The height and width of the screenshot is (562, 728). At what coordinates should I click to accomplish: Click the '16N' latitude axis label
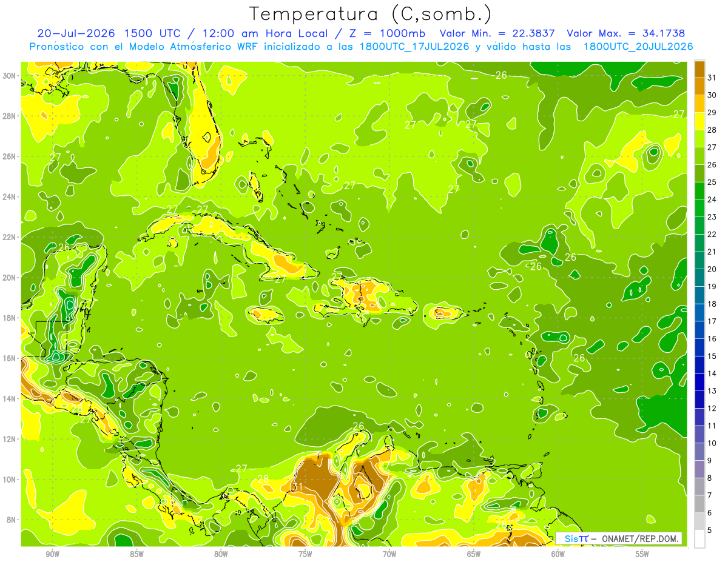point(10,358)
